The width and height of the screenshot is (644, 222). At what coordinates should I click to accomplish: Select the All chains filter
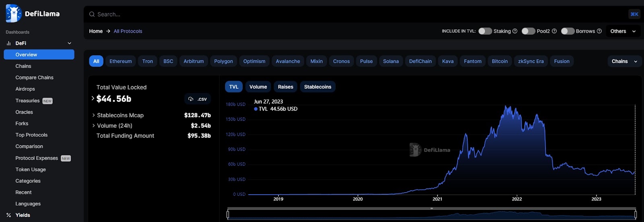pyautogui.click(x=96, y=61)
